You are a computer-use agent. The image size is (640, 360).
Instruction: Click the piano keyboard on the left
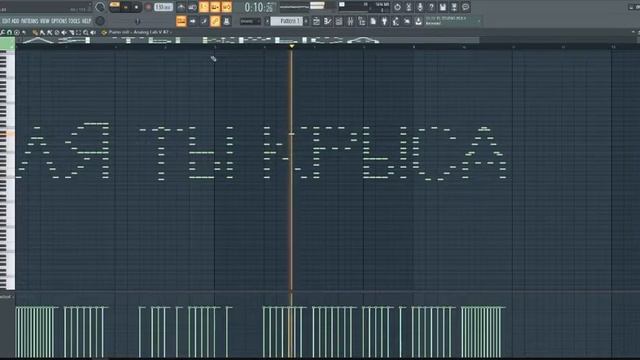click(x=7, y=169)
